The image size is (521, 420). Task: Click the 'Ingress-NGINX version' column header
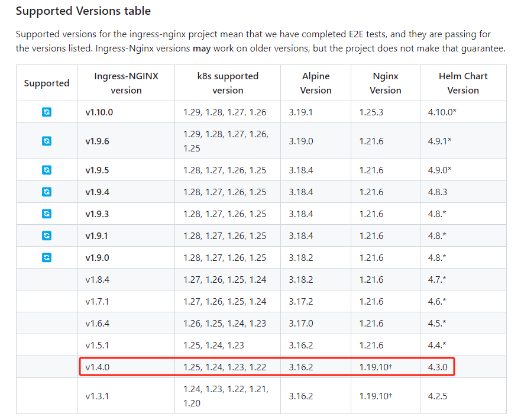pyautogui.click(x=127, y=83)
